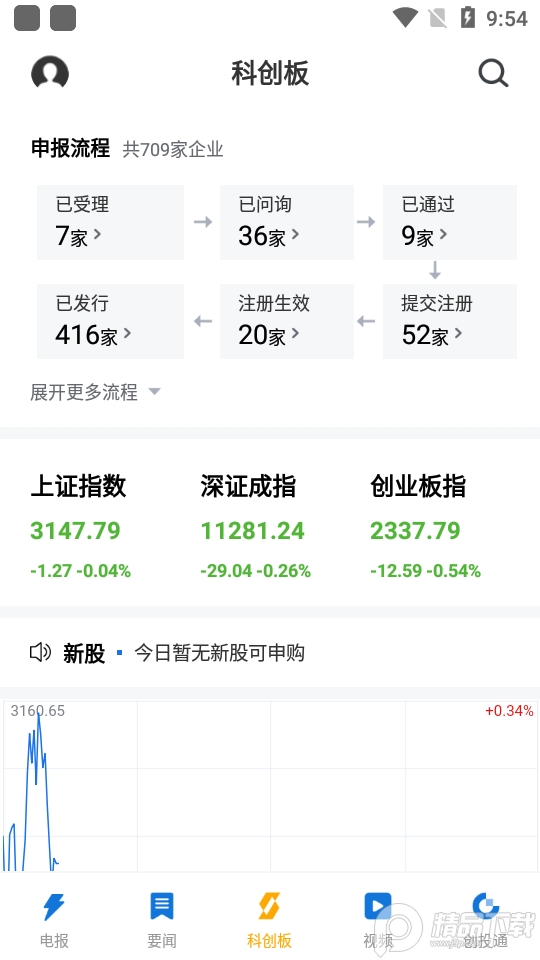Tap the -12.59 -0.54% change text
Screen dimensions: 540x960
point(426,571)
